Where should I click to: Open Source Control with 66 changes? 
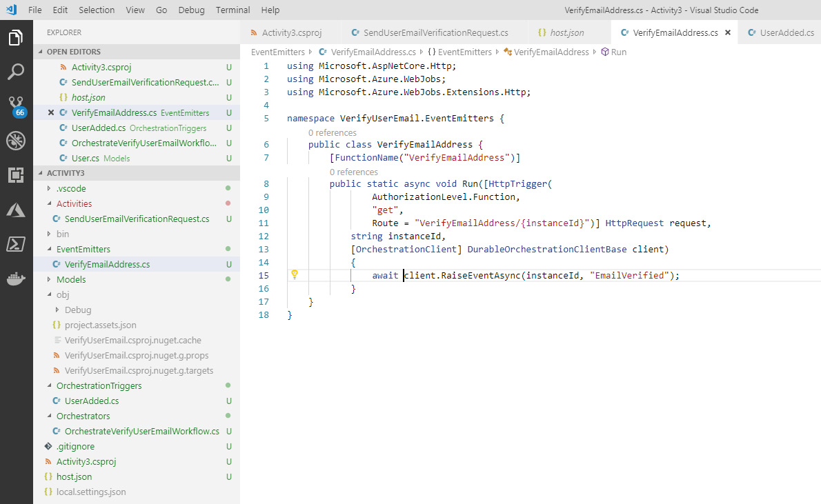click(17, 106)
